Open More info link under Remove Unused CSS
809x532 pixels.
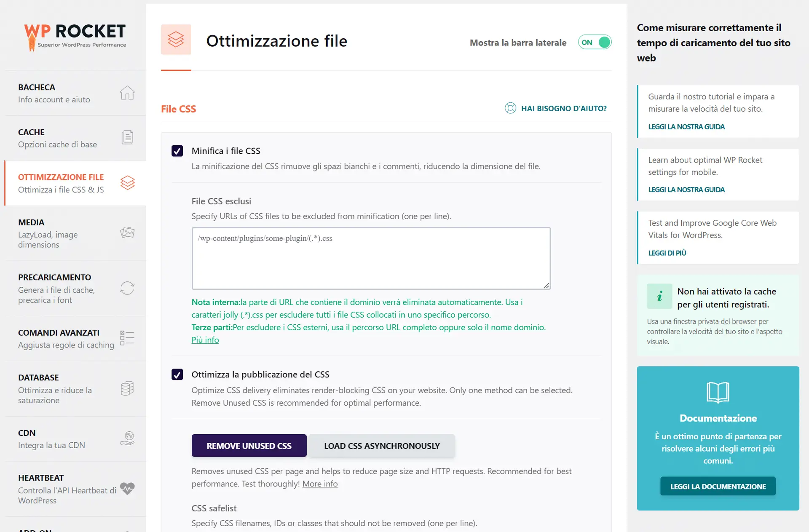coord(320,484)
